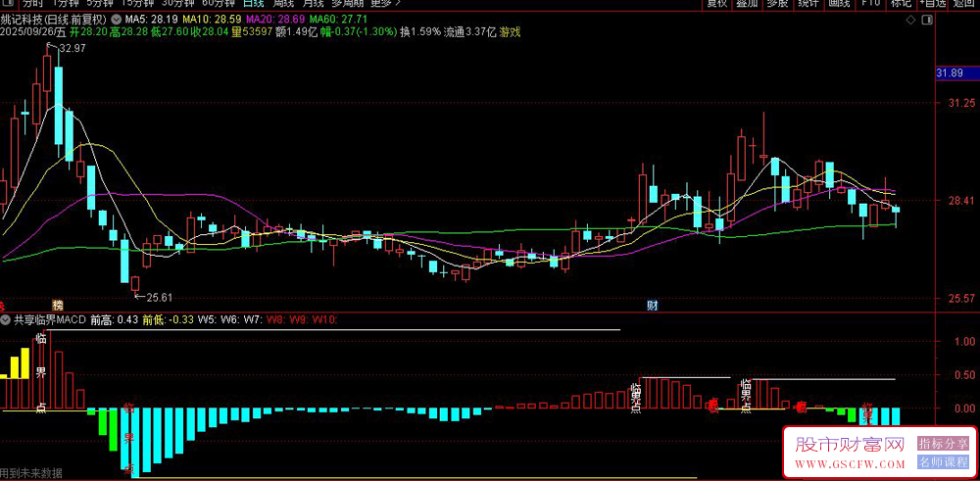
Task: Click the diamond icon above the price axis
Action: (910, 20)
